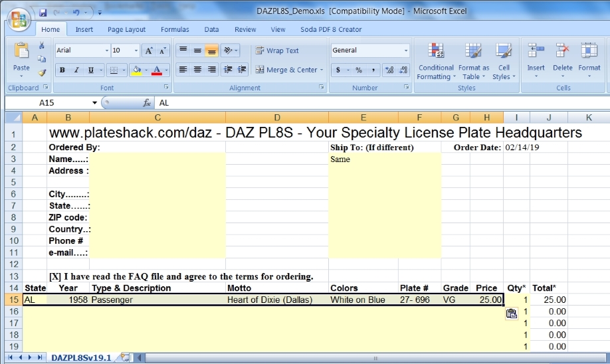Click the Paste Options smart tag
This screenshot has width=610, height=364.
[x=511, y=314]
